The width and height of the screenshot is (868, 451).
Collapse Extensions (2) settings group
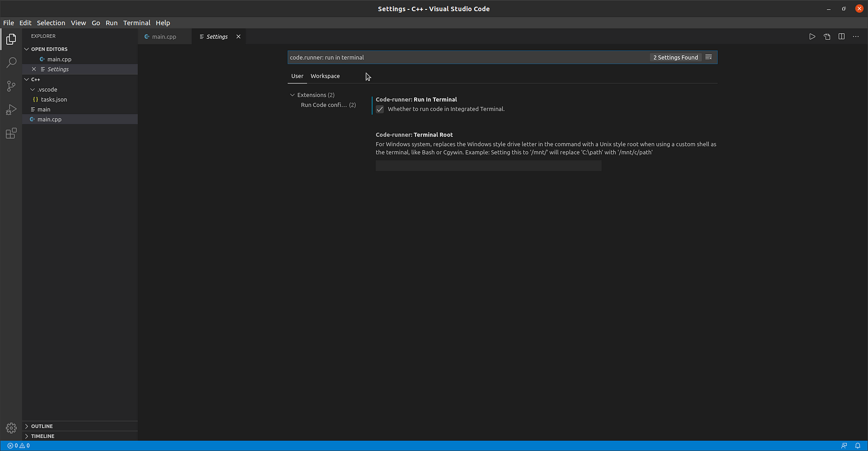(x=292, y=95)
